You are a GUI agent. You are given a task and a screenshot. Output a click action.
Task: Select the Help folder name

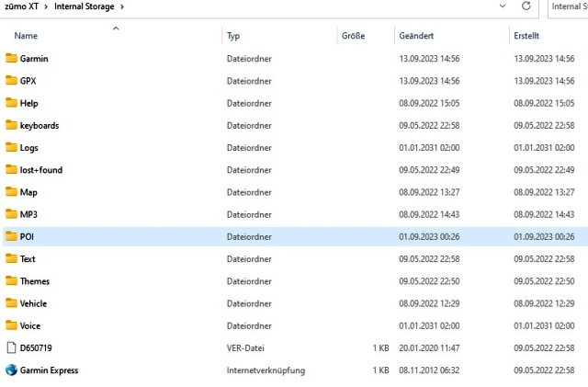(28, 103)
